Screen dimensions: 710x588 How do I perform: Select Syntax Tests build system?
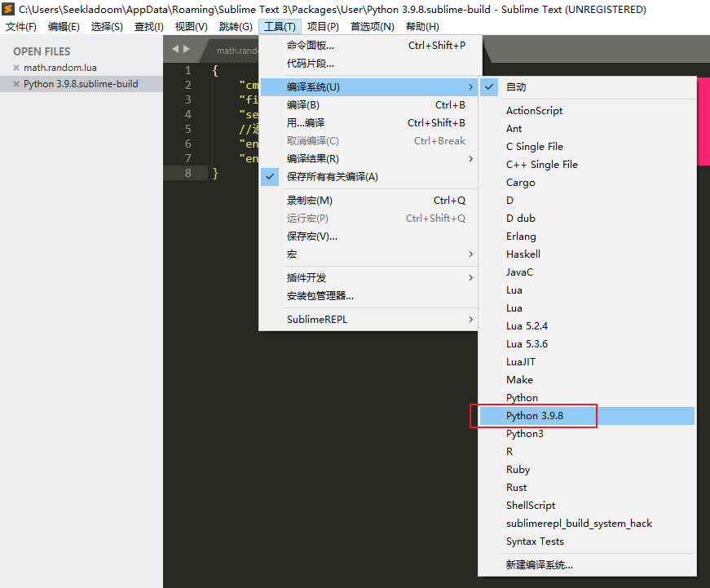(x=587, y=542)
